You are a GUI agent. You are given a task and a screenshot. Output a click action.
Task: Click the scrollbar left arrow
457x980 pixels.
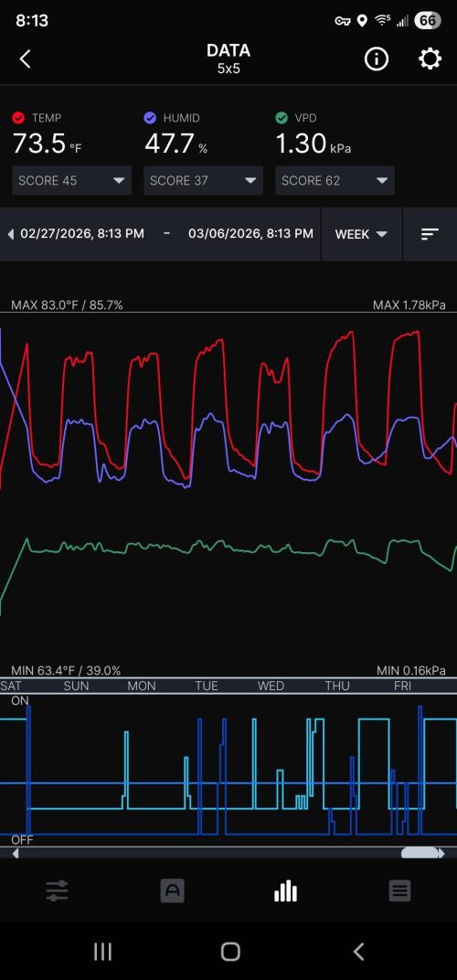point(16,853)
